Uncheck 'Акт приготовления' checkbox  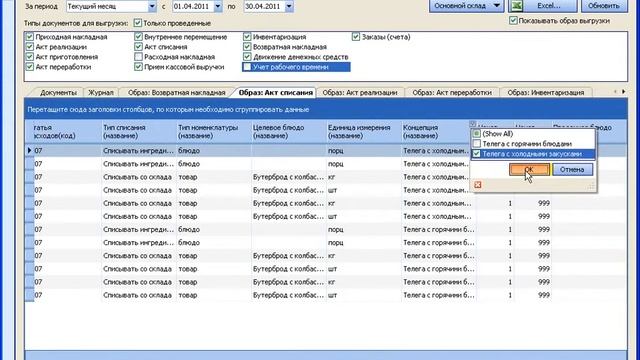(29, 57)
